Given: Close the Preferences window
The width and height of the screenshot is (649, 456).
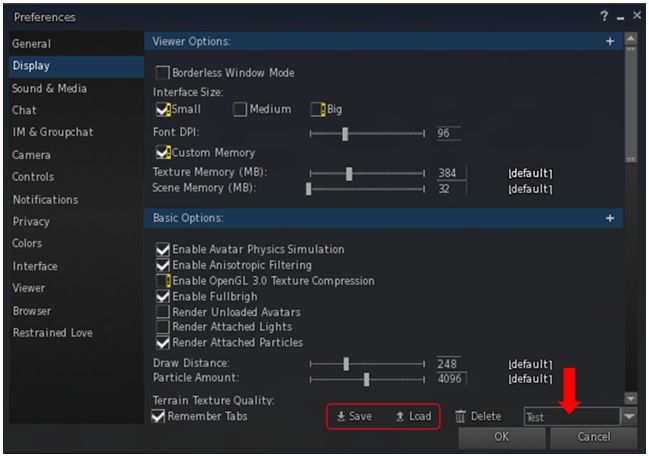Looking at the screenshot, I should (635, 17).
